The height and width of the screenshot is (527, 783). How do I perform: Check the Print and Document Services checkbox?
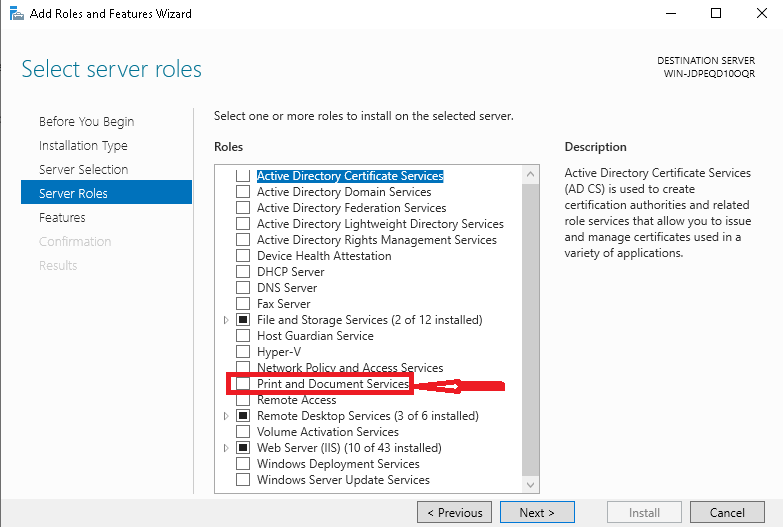click(x=243, y=384)
